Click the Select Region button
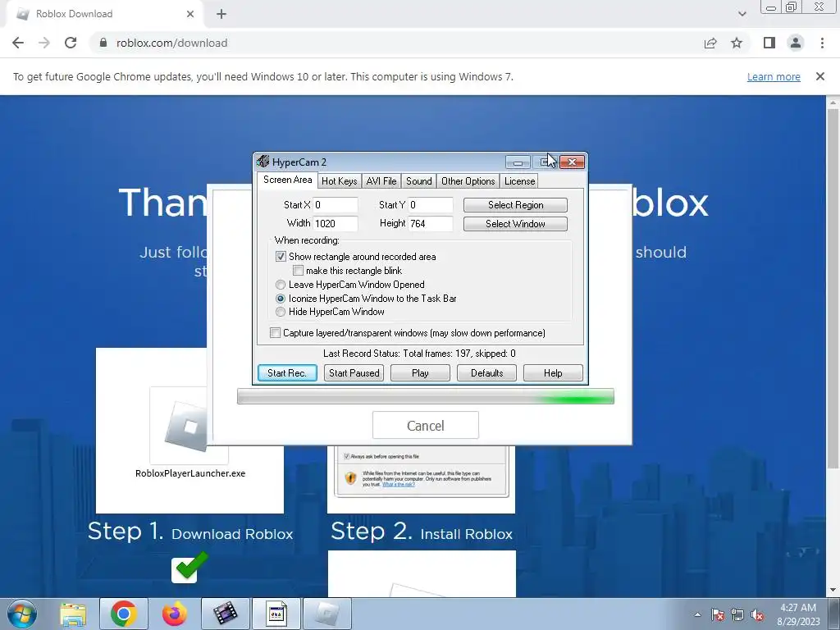This screenshot has width=840, height=630. tap(515, 205)
